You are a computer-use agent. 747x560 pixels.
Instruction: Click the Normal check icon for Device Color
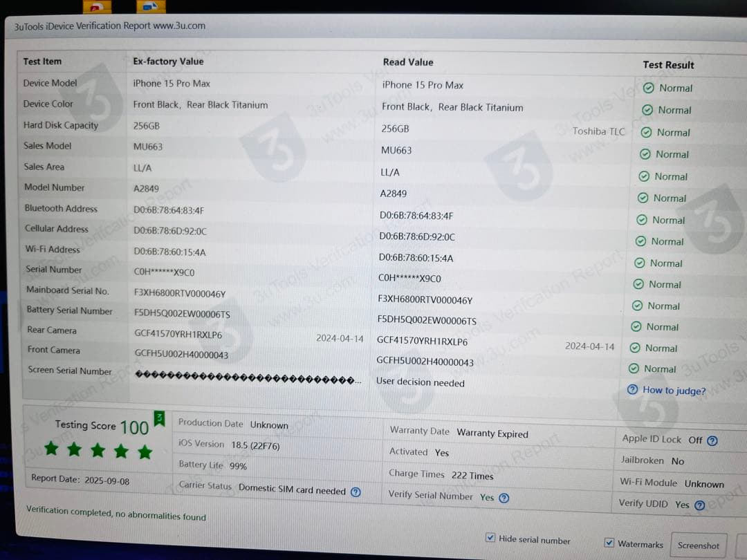647,110
